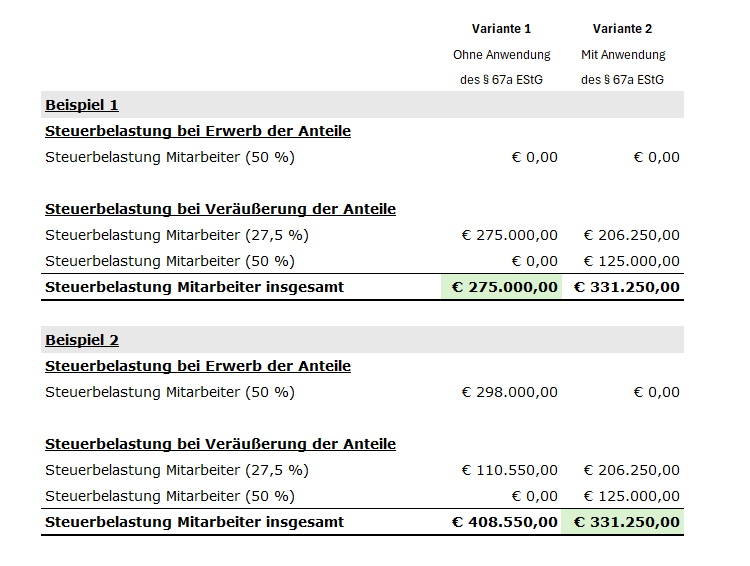Image resolution: width=750 pixels, height=566 pixels.
Task: Select 'des § 67a EStG' under Variante 1
Action: (501, 79)
